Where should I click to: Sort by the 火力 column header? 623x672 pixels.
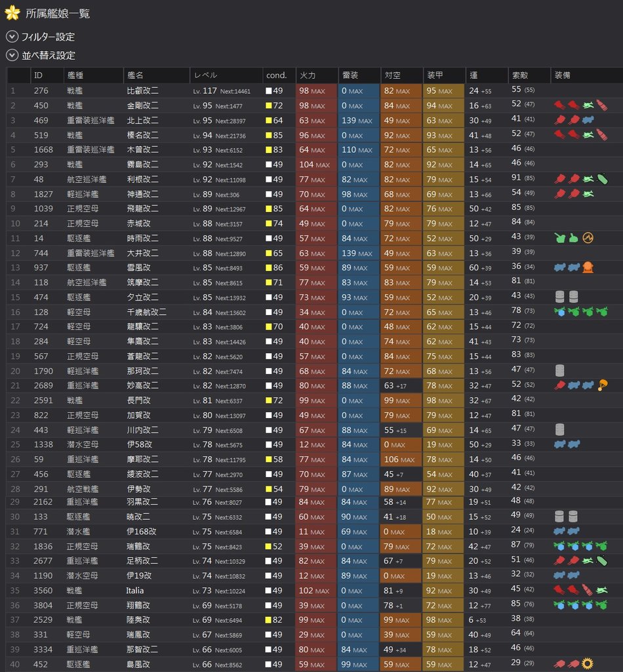click(317, 75)
